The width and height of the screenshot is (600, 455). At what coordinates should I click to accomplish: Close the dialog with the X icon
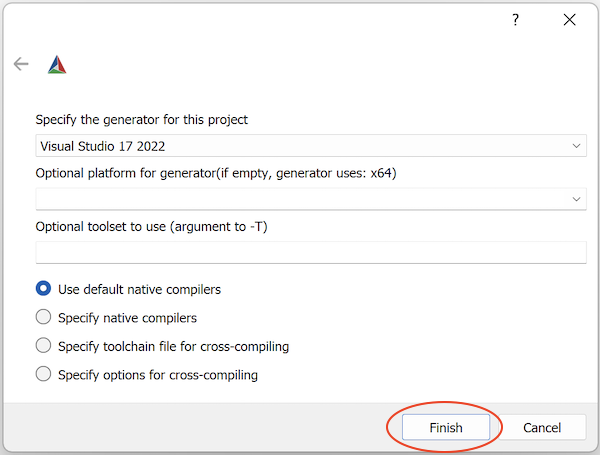(569, 20)
